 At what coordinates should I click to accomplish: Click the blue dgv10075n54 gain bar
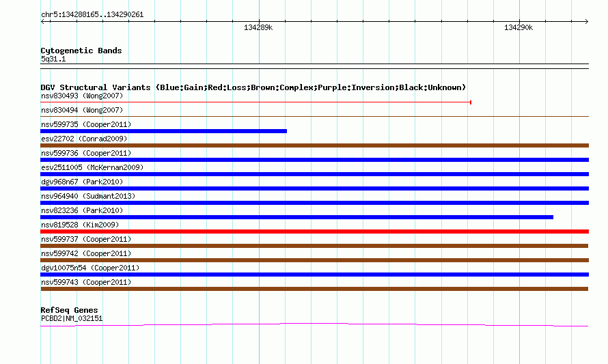pyautogui.click(x=314, y=275)
